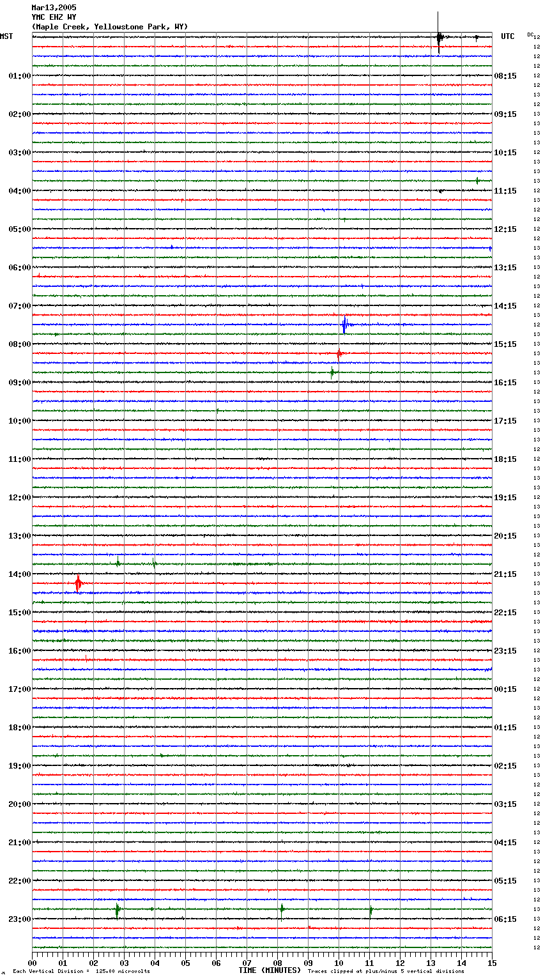543x980 pixels.
Task: Click the '14:15' UTC time label
Action: point(505,306)
